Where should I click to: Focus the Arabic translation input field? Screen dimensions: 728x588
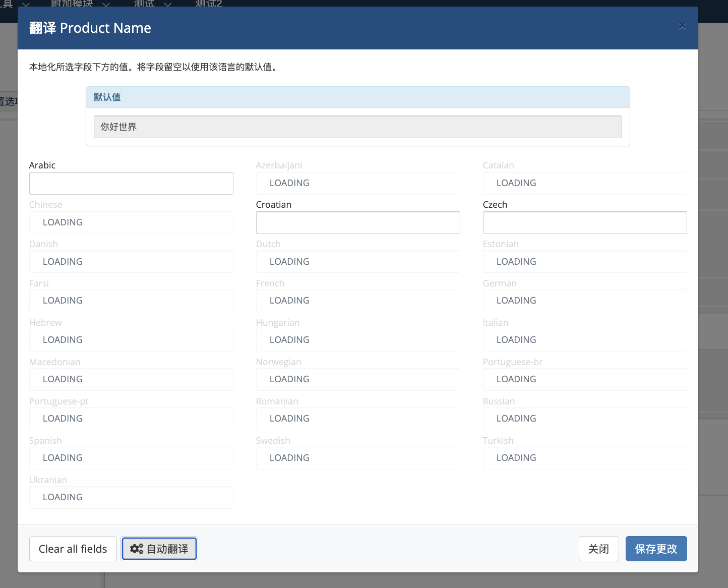(131, 184)
